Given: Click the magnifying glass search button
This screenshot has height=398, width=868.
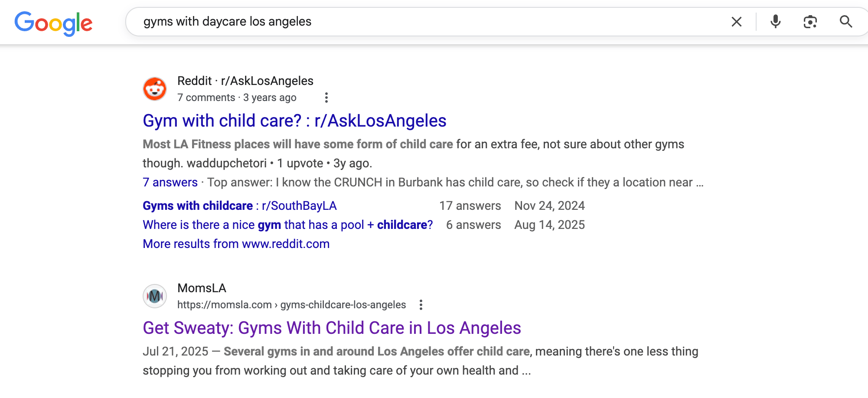Looking at the screenshot, I should point(845,22).
